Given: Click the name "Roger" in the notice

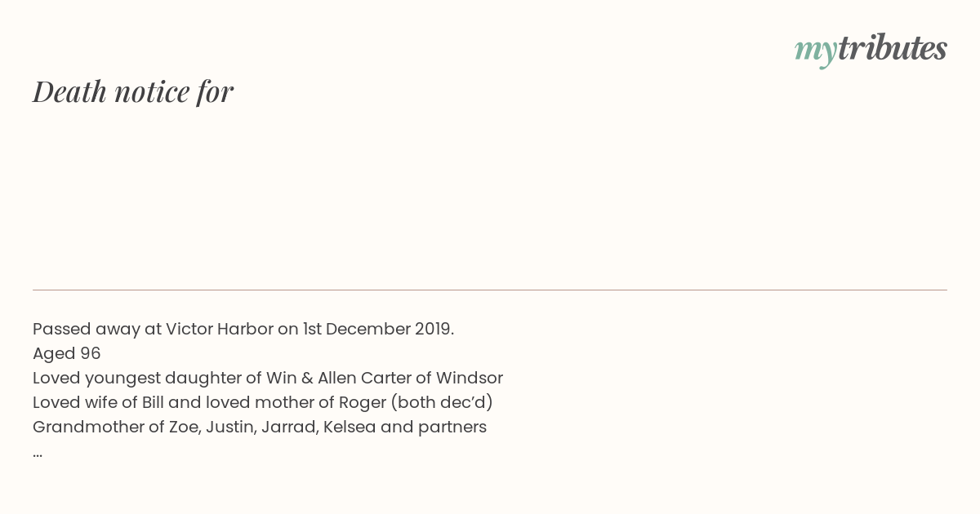Looking at the screenshot, I should click(360, 403).
